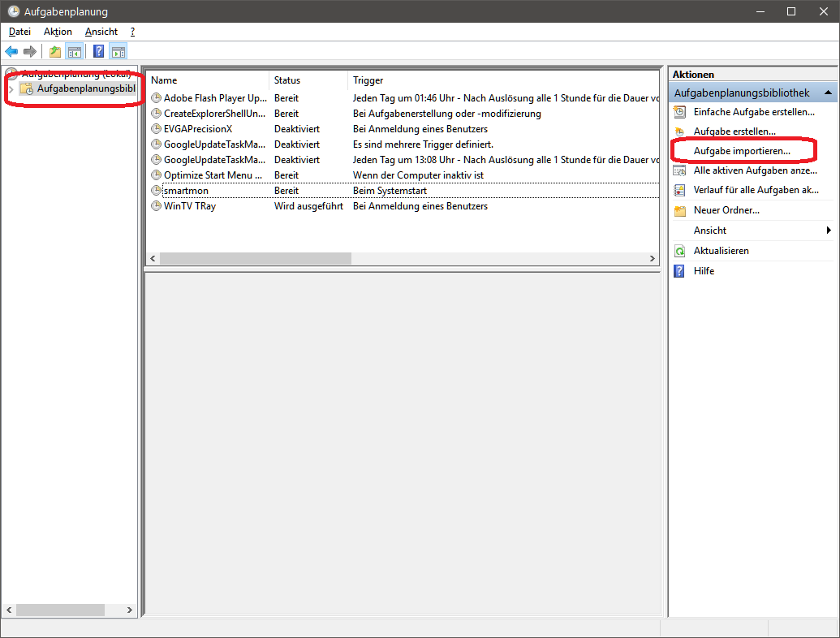This screenshot has width=840, height=638.
Task: Click the task list horizontal scrollbar right arrow
Action: tap(652, 258)
